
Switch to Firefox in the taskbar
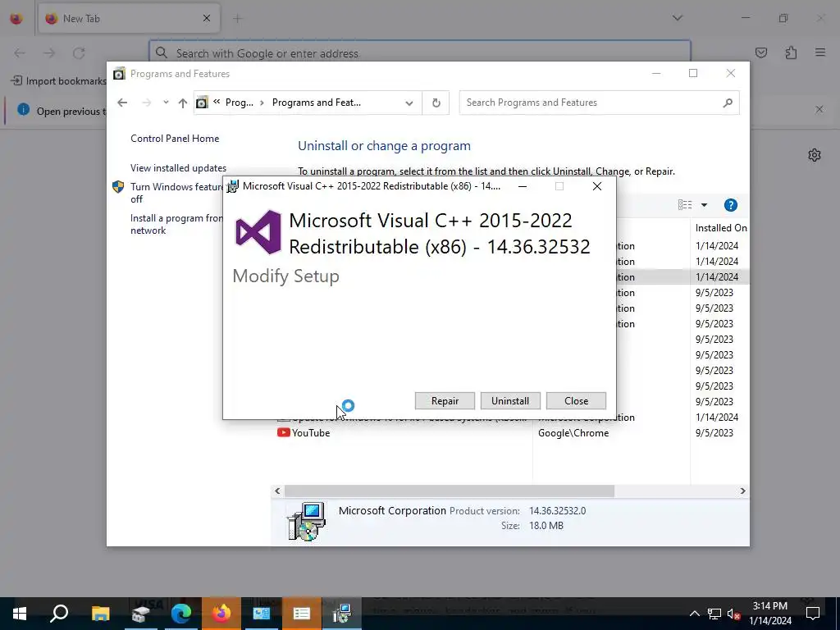[x=221, y=614]
